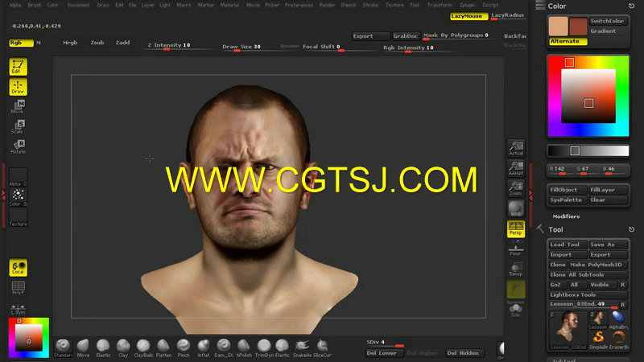Click Make PolyMesh3D button
Screen dimensions: 644x362
[598, 265]
